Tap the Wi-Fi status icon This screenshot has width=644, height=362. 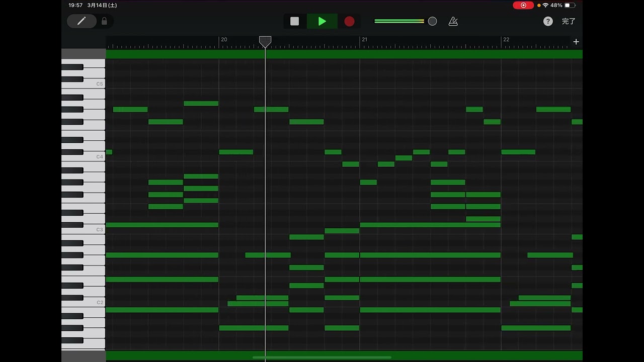(x=545, y=5)
